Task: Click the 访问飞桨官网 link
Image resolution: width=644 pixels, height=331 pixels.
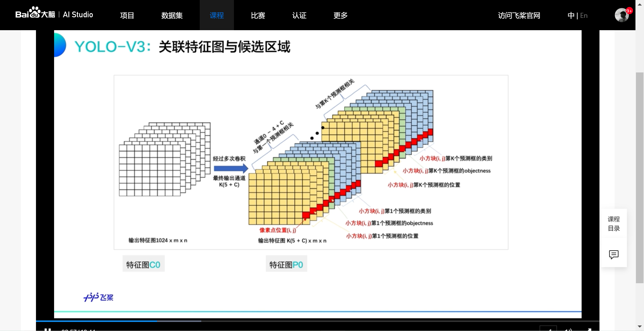Action: pos(519,15)
